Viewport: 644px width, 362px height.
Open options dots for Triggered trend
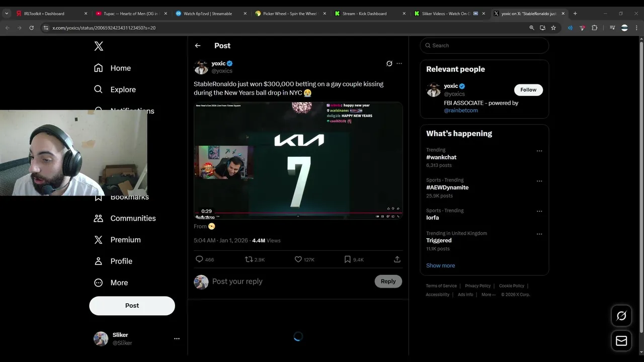tap(539, 234)
